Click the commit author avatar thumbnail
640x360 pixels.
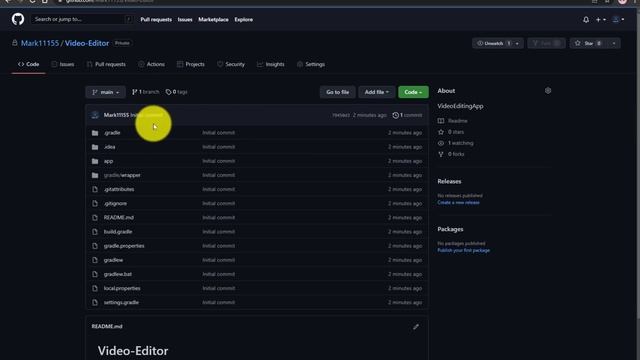[95, 116]
